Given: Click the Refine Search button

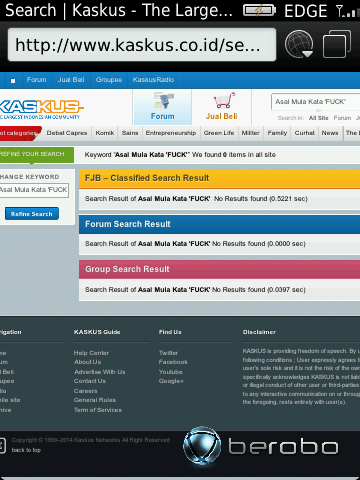Looking at the screenshot, I should click(32, 214).
